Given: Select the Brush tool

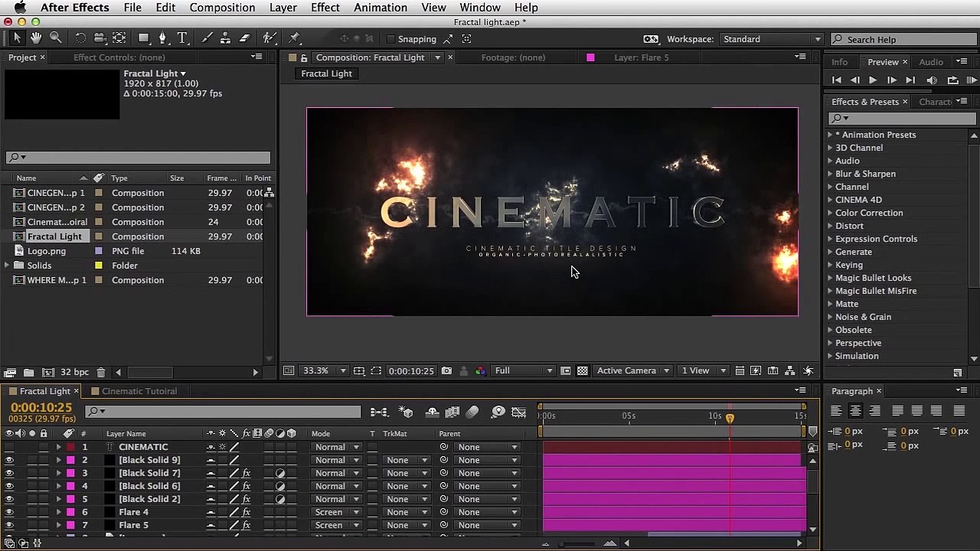Looking at the screenshot, I should coord(207,37).
